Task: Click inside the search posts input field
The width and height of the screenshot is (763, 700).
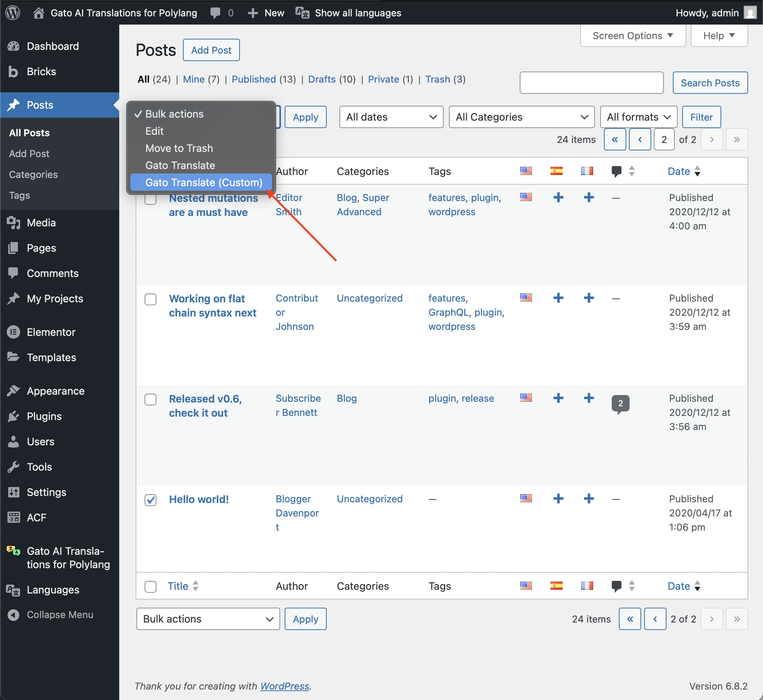Action: click(x=591, y=83)
